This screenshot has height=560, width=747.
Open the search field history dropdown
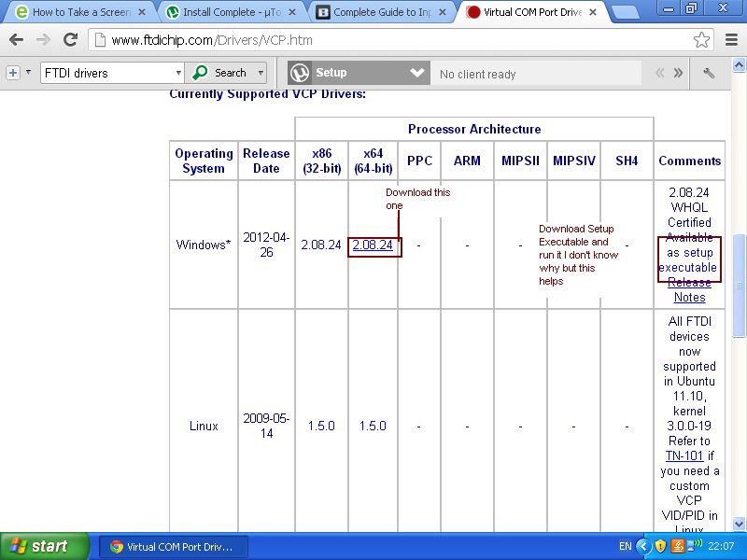(178, 73)
